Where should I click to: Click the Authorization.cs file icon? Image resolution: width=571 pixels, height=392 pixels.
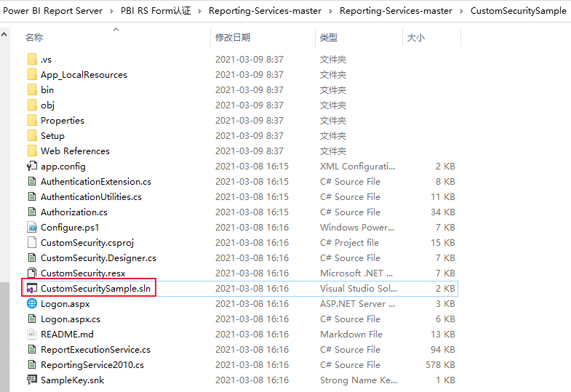(32, 212)
